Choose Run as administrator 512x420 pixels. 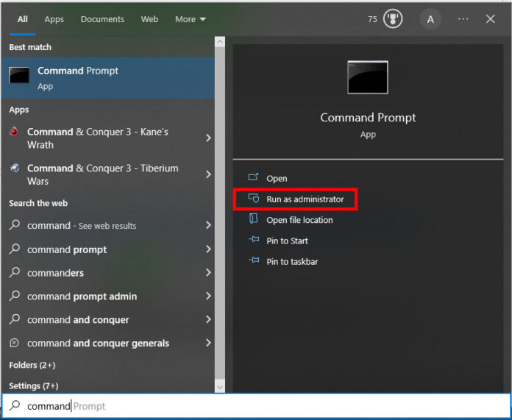click(305, 199)
